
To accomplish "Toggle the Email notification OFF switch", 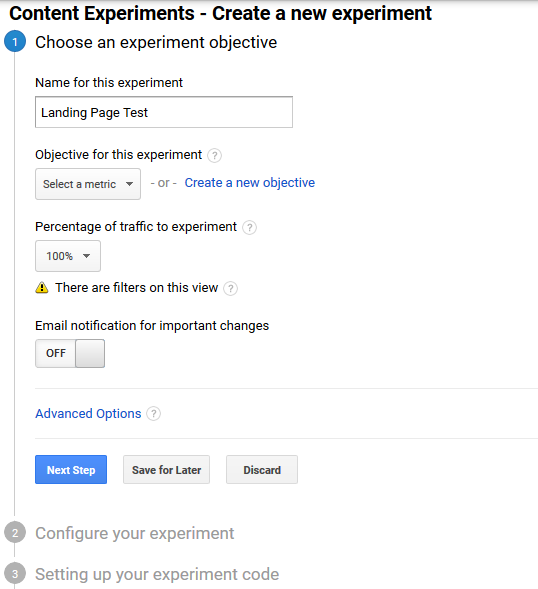I will [70, 353].
